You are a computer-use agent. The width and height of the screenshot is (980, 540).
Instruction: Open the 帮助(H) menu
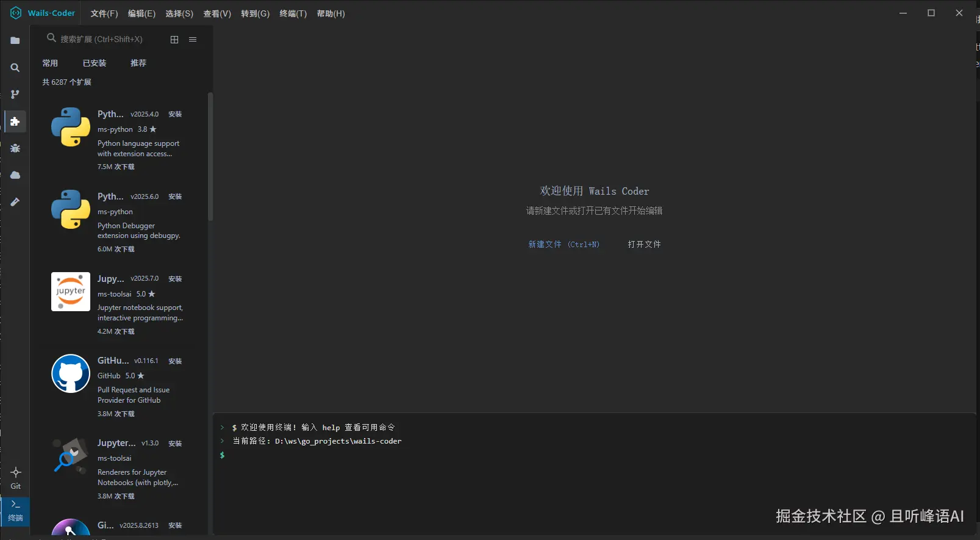point(331,13)
